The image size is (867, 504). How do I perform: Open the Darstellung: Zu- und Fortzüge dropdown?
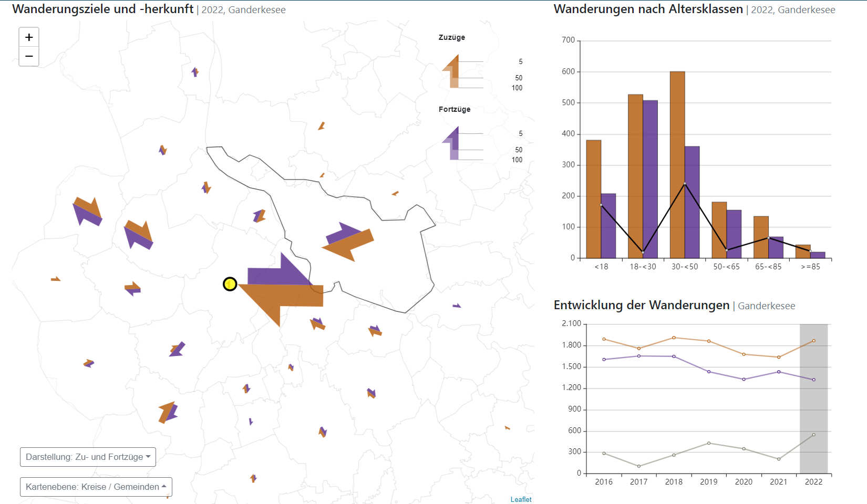[x=88, y=457]
